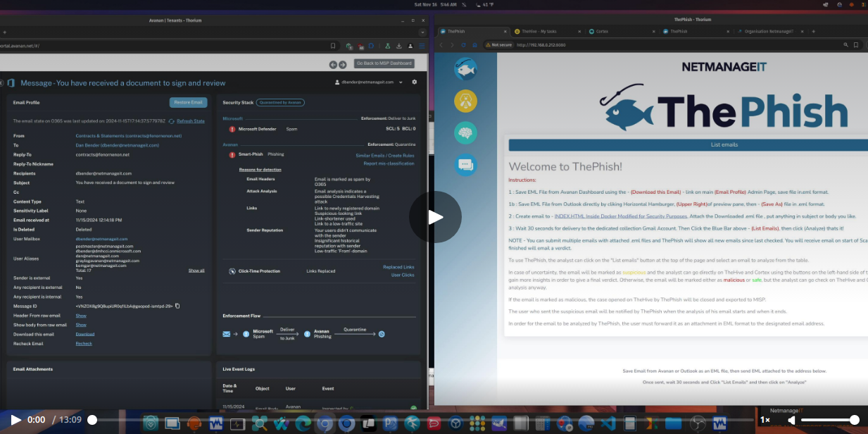The height and width of the screenshot is (434, 868).
Task: Open Cortex brain icon in sidebar
Action: tap(465, 132)
